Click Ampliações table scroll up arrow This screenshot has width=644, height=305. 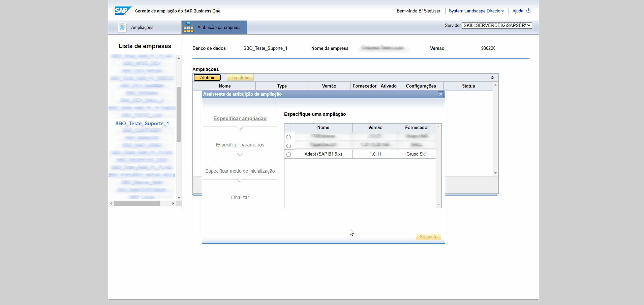point(495,85)
